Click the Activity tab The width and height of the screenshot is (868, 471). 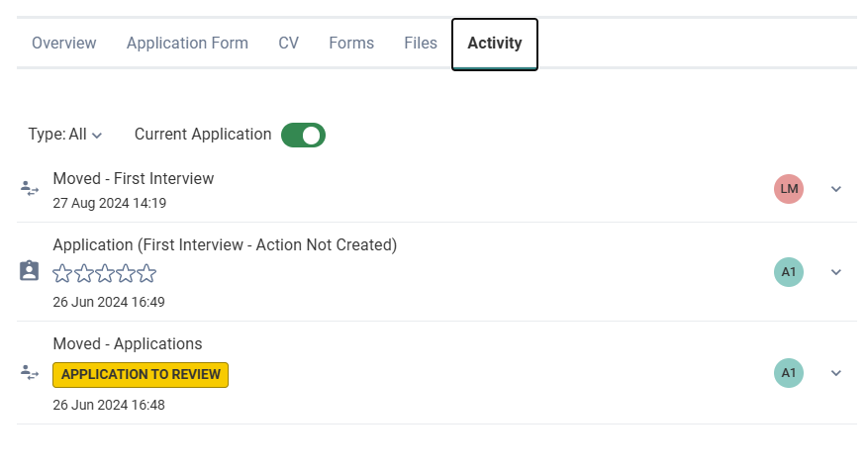(494, 44)
